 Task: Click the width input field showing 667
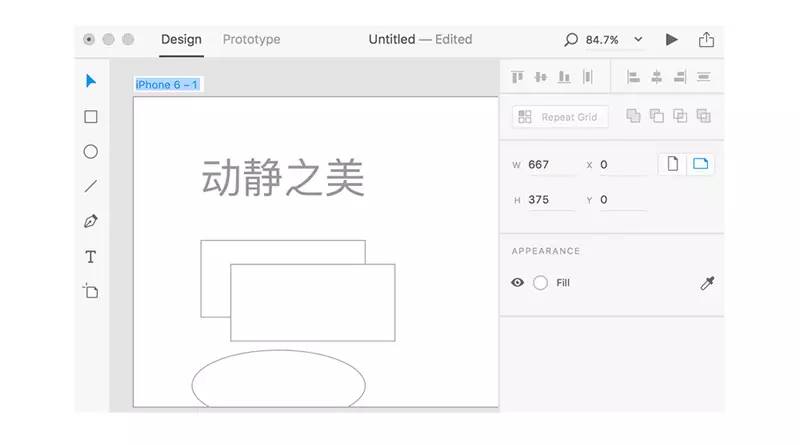[550, 165]
